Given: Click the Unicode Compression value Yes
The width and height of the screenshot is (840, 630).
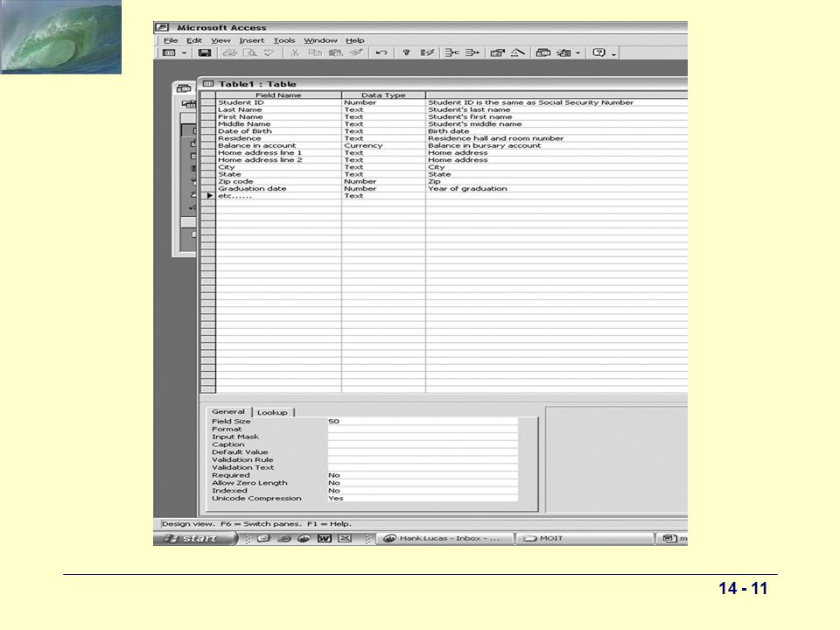Looking at the screenshot, I should pos(423,498).
